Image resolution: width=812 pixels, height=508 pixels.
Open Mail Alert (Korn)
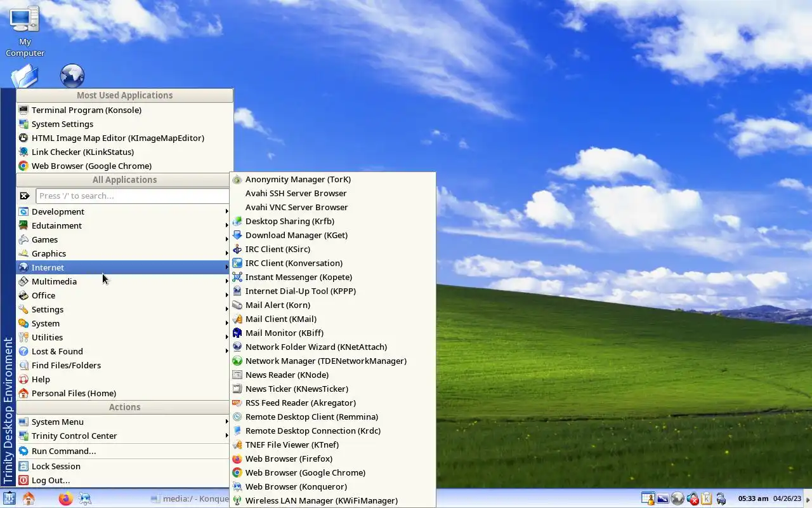coord(332,305)
